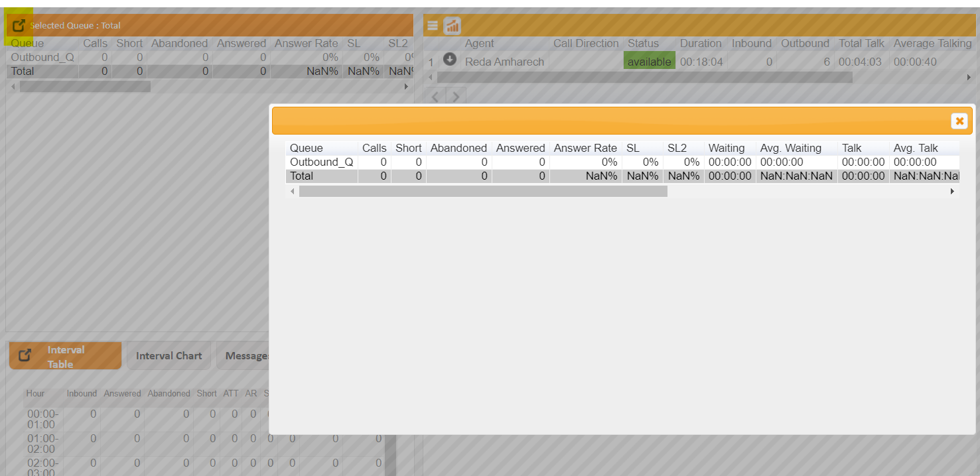Click the AR column header in the interval table
This screenshot has height=476, width=980.
(x=251, y=393)
